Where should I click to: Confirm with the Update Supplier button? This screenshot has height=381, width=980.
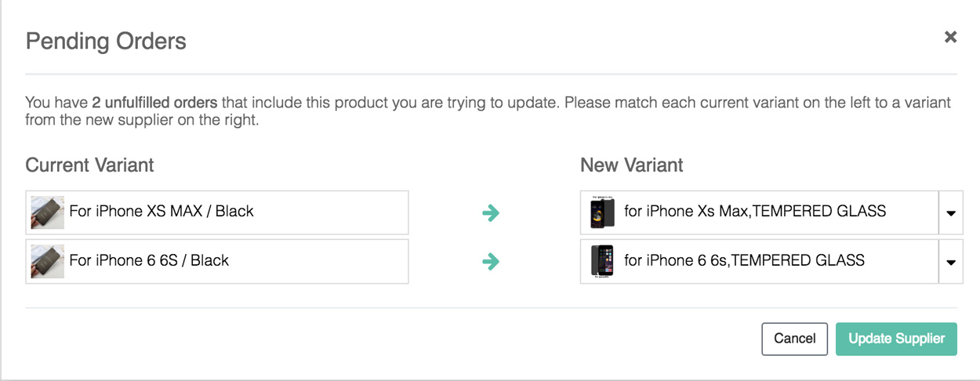(x=896, y=339)
